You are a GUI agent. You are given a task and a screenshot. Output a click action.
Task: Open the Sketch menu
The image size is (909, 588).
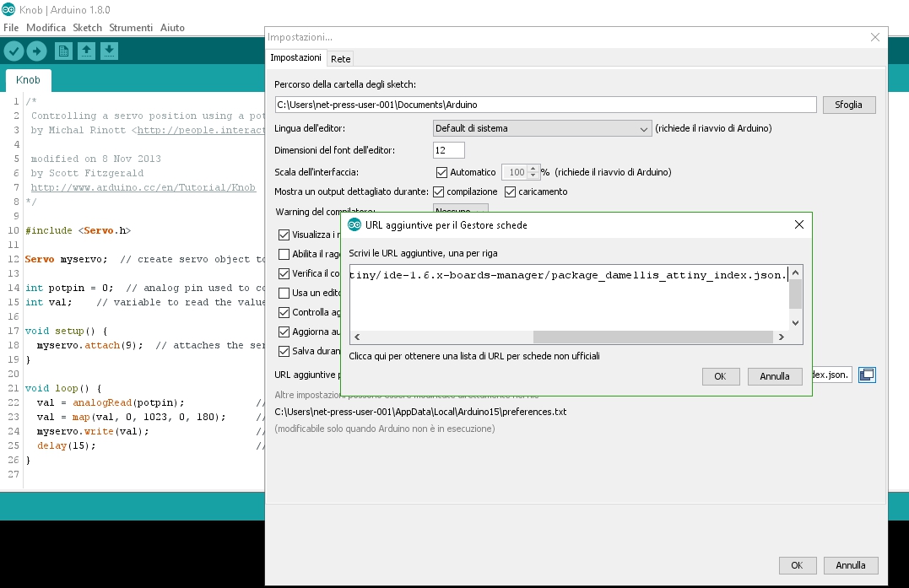point(88,27)
